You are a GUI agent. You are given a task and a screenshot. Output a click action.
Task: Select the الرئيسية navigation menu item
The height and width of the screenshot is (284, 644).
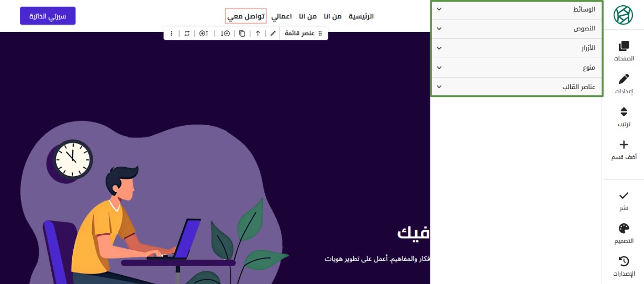tap(361, 16)
